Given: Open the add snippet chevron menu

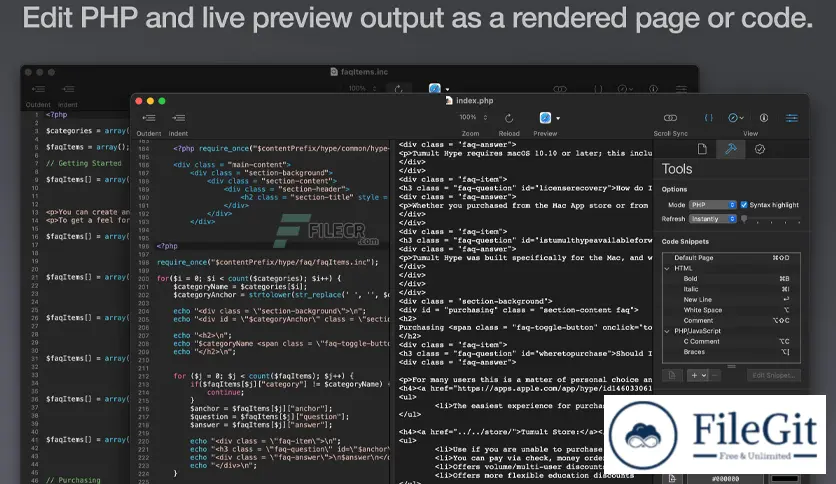Looking at the screenshot, I should (x=704, y=375).
